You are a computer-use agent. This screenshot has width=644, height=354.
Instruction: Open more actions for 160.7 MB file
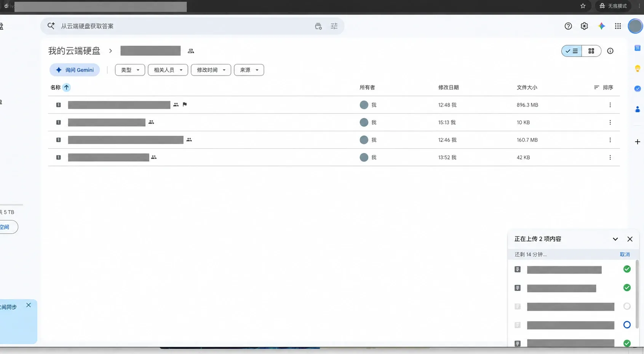tap(610, 140)
